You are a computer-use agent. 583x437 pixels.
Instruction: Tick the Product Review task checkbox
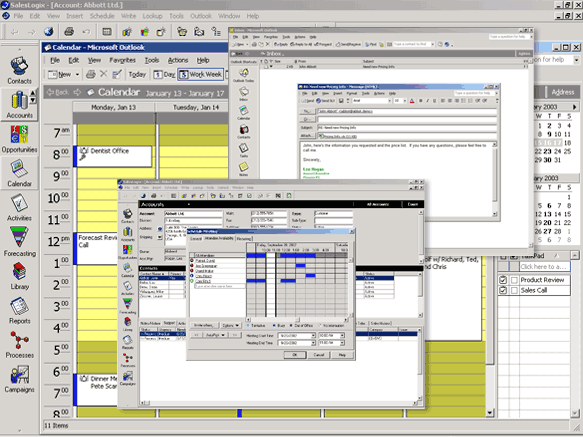point(515,280)
